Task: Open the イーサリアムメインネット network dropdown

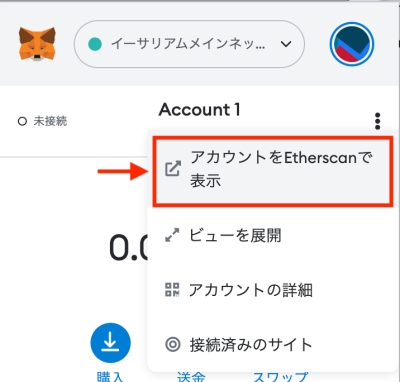Action: [189, 44]
